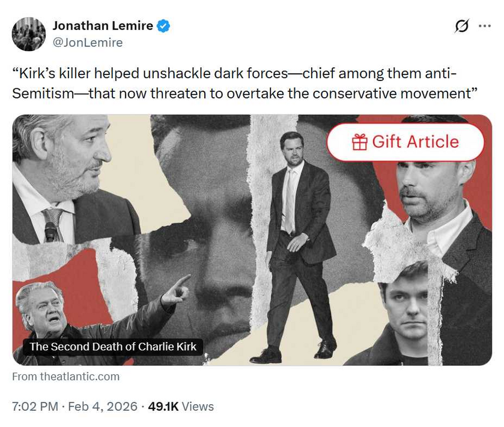Click the blue verified checkmark badge

point(163,26)
